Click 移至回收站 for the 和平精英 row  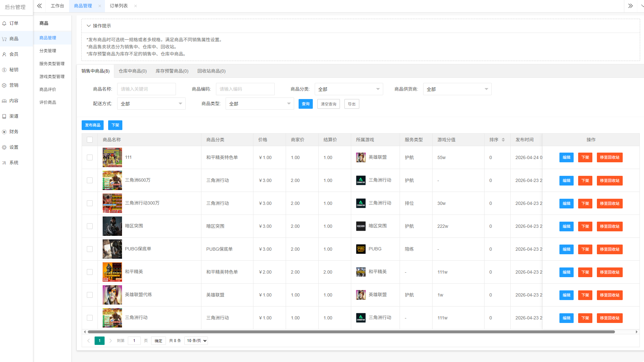coord(610,272)
